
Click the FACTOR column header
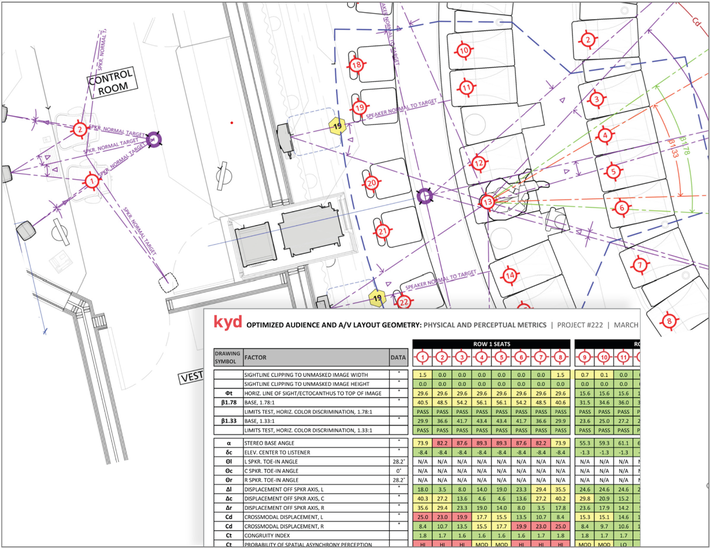[258, 355]
